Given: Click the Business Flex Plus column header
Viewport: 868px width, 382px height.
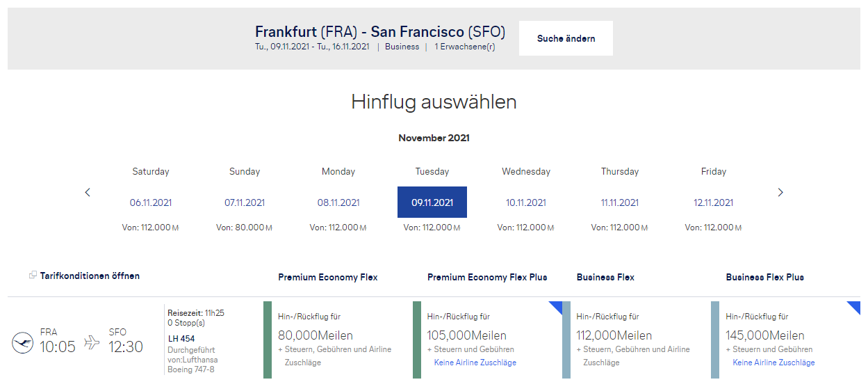Looking at the screenshot, I should tap(765, 277).
